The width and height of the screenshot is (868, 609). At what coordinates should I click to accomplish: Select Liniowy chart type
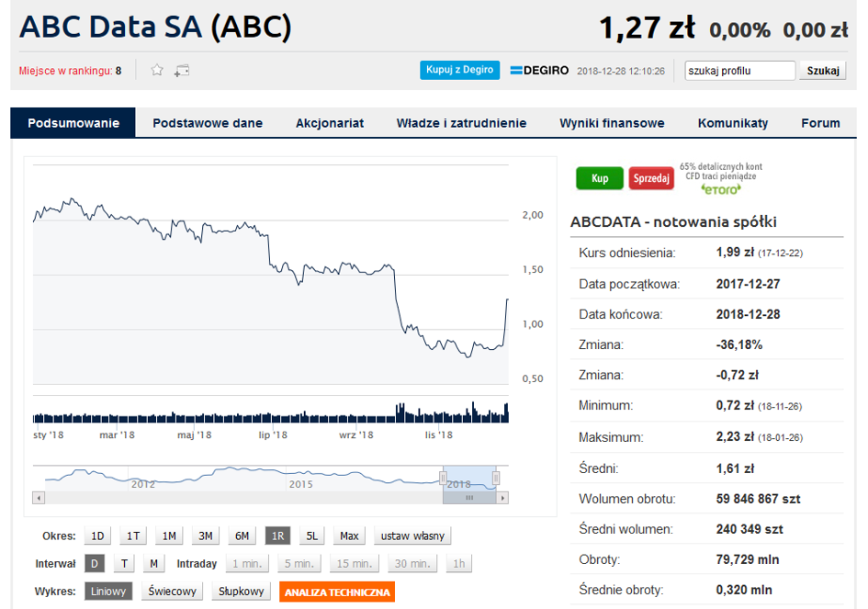coord(108,592)
